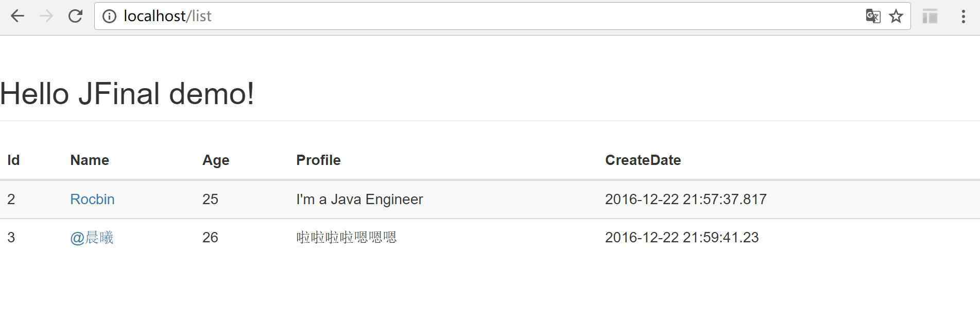Open Google Translate icon in address bar
Image resolution: width=980 pixels, height=315 pixels.
(873, 16)
